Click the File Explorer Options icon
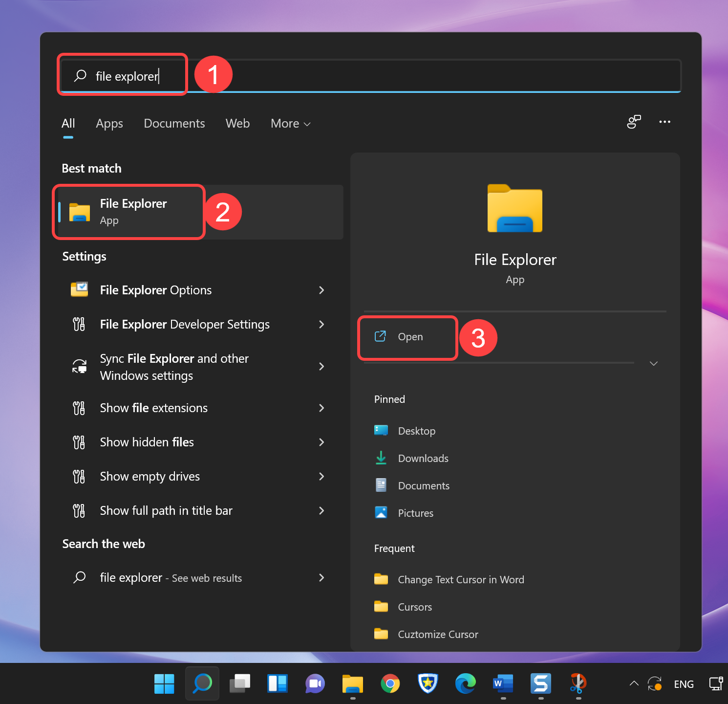The image size is (728, 704). click(x=80, y=289)
